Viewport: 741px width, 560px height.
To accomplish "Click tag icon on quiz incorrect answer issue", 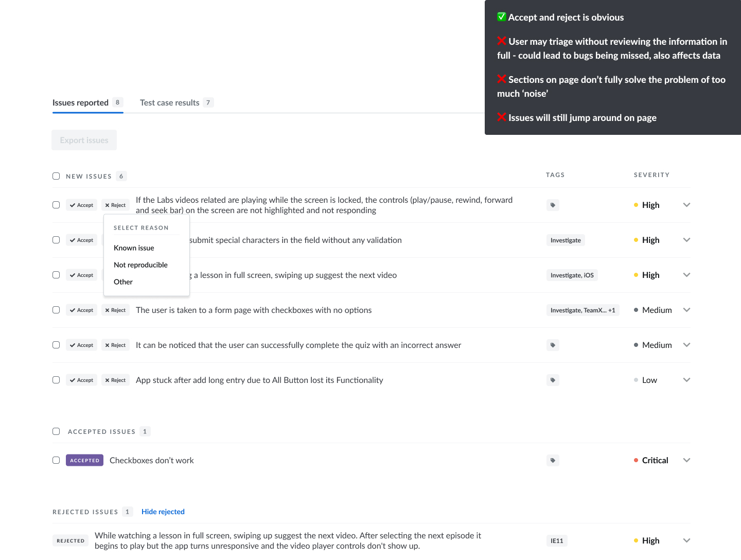I will (553, 345).
